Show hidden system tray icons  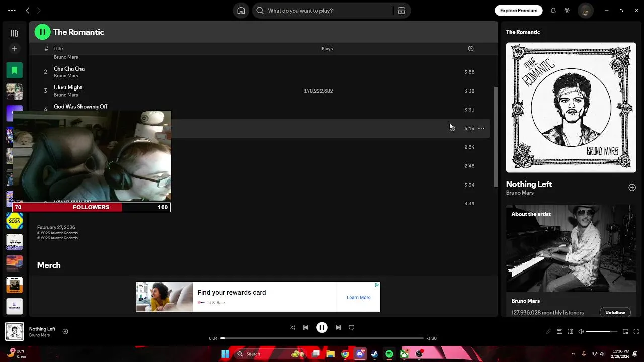pyautogui.click(x=573, y=354)
